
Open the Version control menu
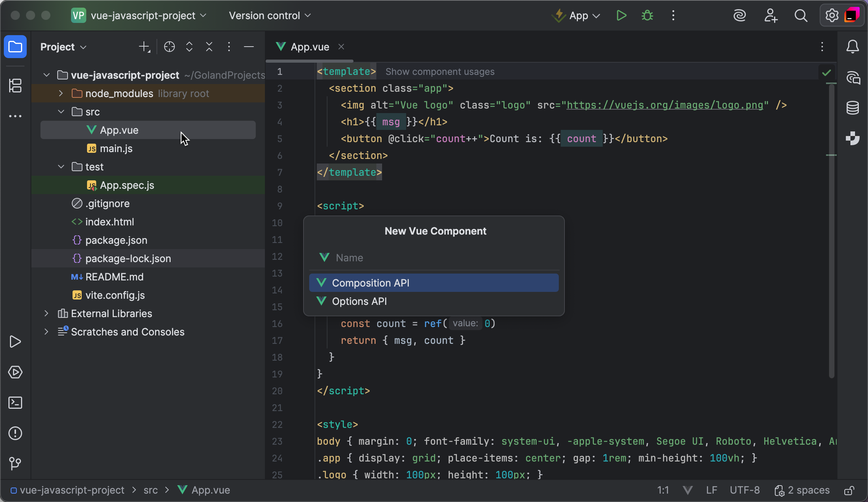pyautogui.click(x=269, y=15)
